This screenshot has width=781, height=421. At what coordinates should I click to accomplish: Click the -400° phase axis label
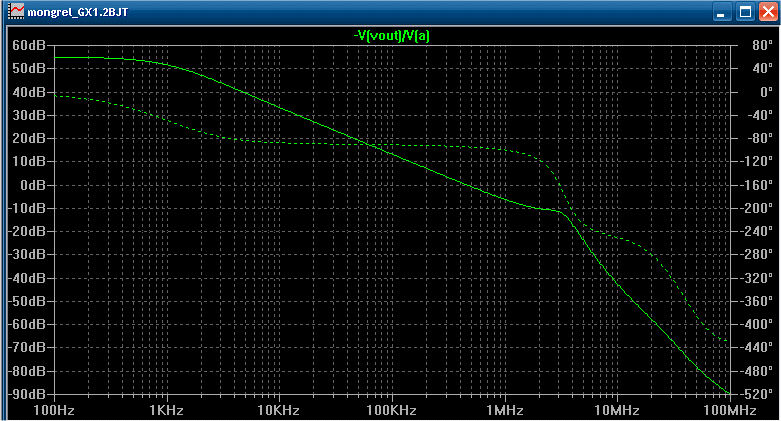click(x=756, y=324)
